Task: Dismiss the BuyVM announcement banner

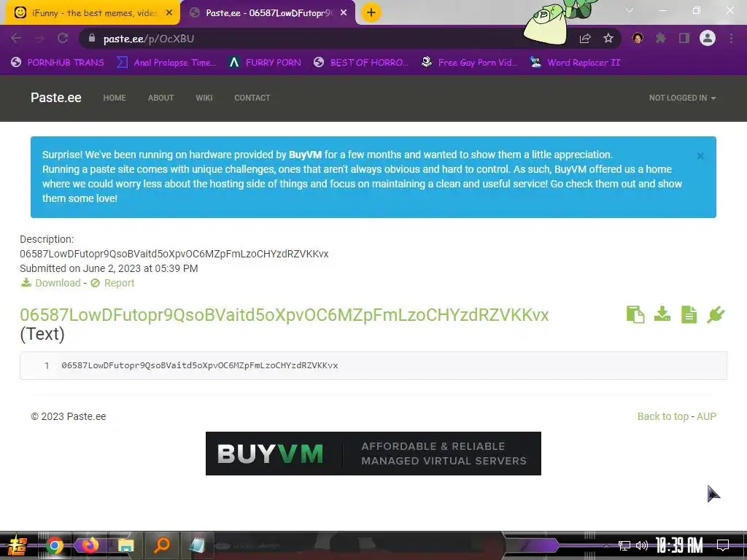Action: [700, 156]
